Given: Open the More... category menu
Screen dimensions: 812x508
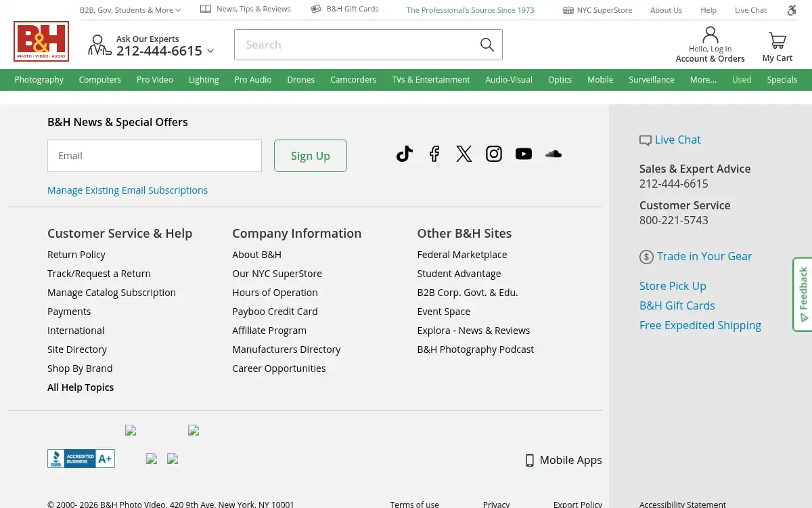Looking at the screenshot, I should 703,79.
